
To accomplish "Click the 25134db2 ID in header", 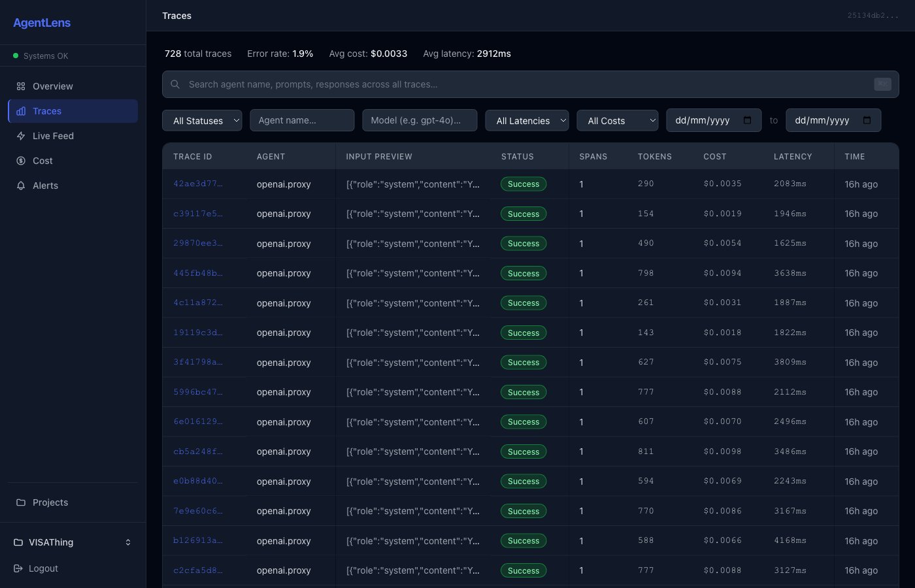I will (x=873, y=16).
